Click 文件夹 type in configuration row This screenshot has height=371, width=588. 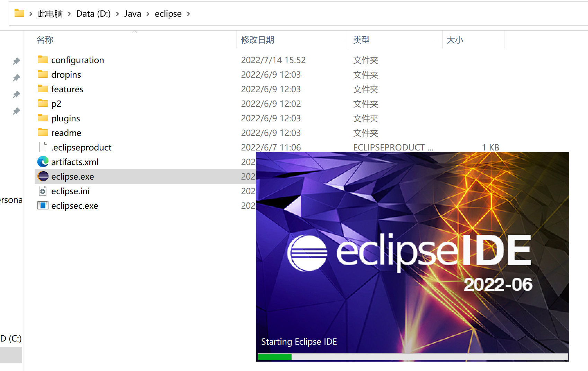(x=366, y=60)
